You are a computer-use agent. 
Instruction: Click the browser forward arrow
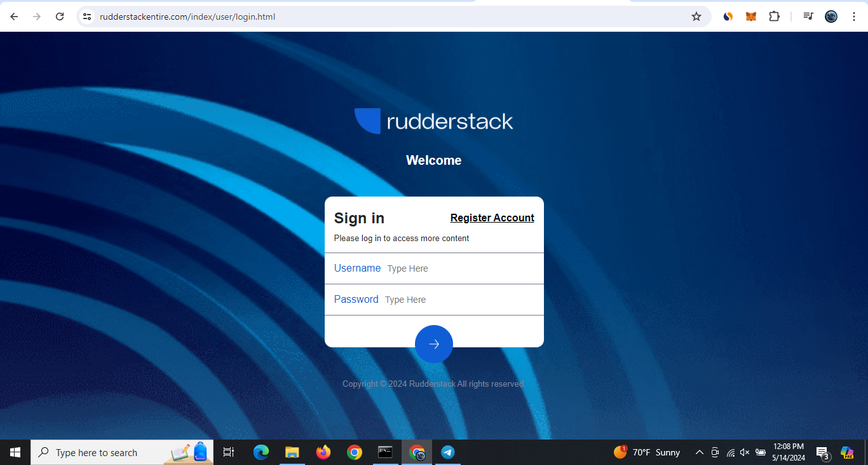[x=37, y=17]
